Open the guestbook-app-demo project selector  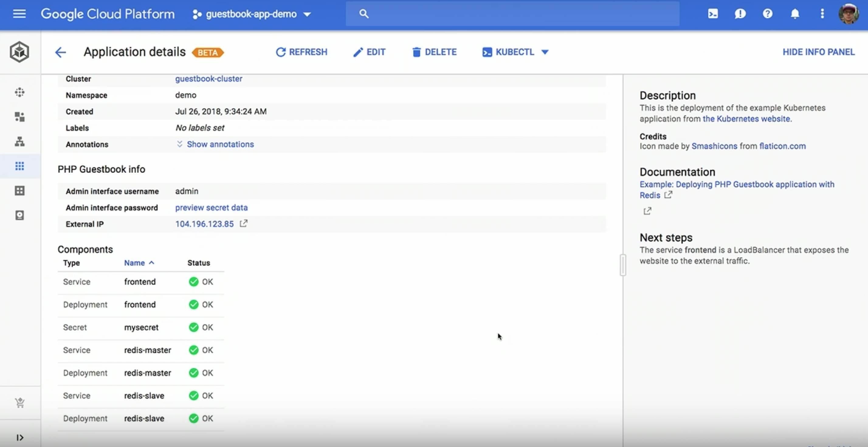251,14
